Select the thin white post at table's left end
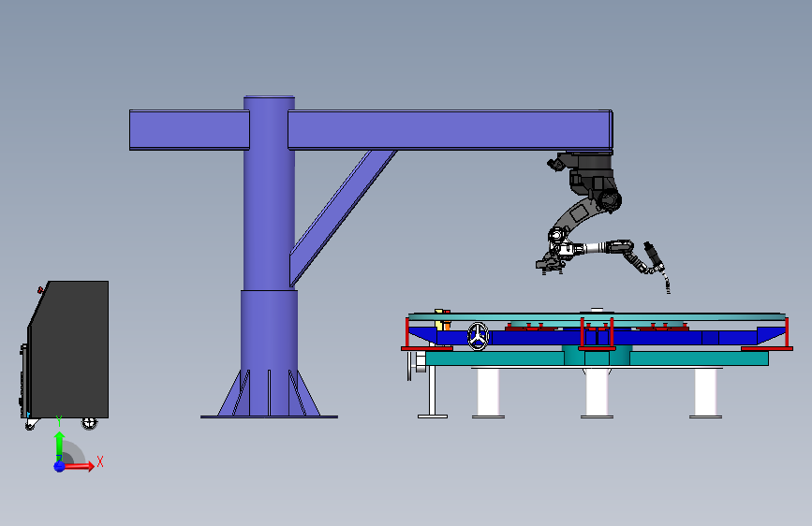This screenshot has width=812, height=526. pos(432,391)
